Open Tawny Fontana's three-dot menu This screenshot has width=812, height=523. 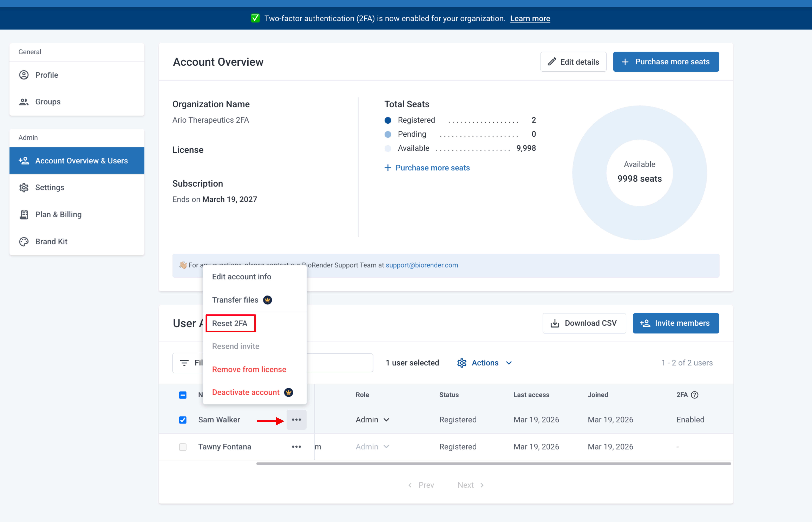click(x=296, y=447)
